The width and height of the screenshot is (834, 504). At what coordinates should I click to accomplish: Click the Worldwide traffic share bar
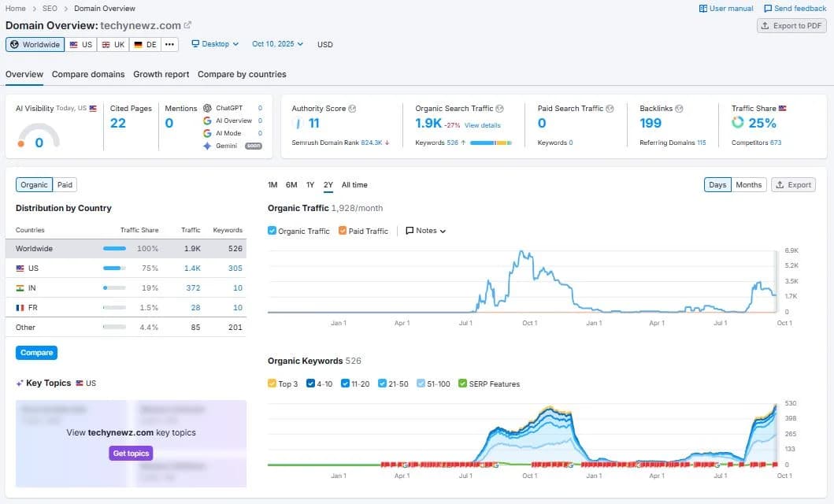114,249
